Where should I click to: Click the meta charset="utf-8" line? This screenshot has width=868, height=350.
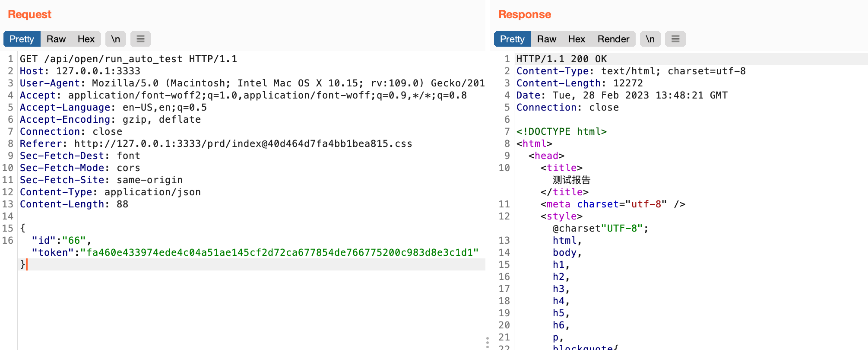613,204
